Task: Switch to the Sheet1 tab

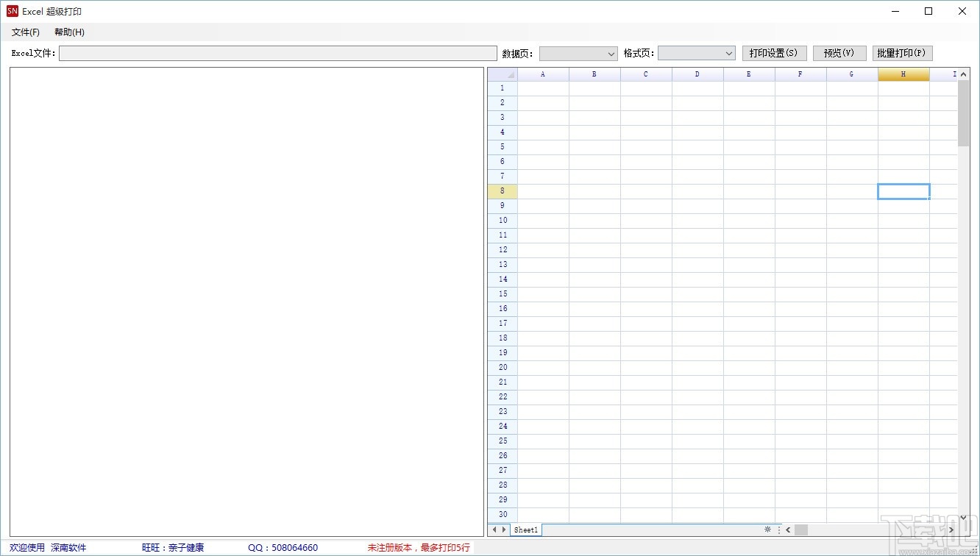Action: (526, 530)
